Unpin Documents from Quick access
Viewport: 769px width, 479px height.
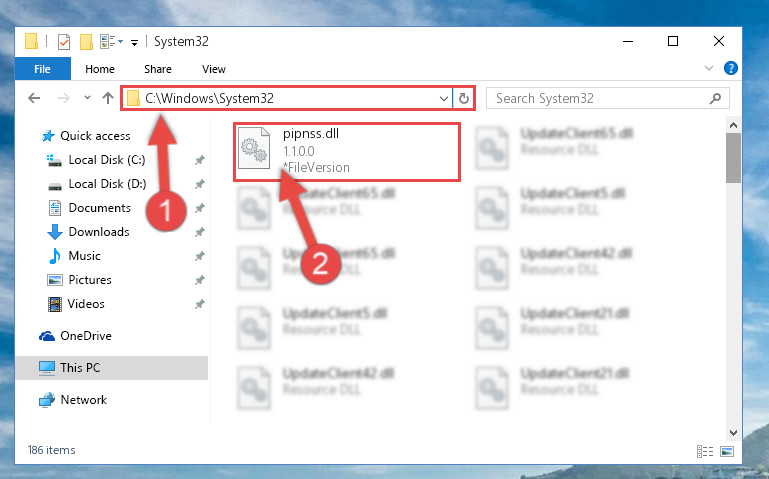click(200, 208)
